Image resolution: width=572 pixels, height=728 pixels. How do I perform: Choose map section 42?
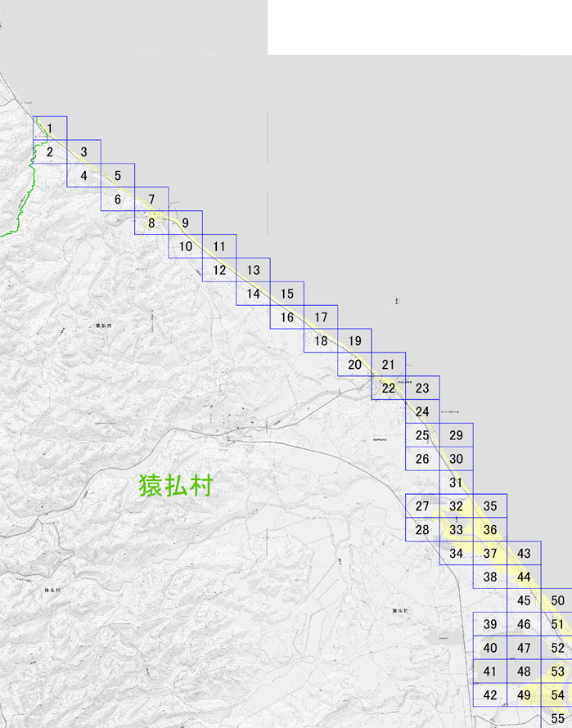(490, 695)
